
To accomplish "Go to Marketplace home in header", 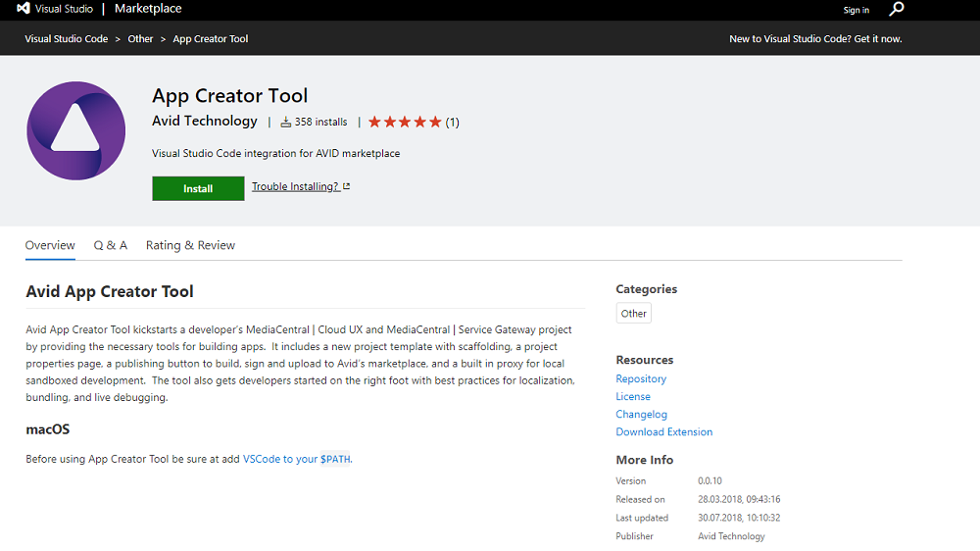I will (x=147, y=9).
